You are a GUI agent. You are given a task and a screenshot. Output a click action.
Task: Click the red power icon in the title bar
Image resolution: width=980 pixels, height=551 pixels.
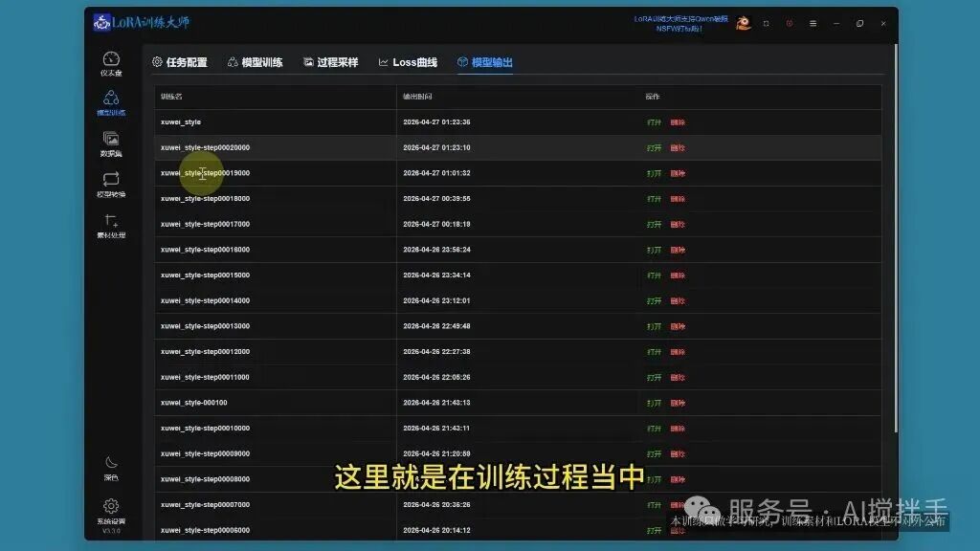click(790, 24)
